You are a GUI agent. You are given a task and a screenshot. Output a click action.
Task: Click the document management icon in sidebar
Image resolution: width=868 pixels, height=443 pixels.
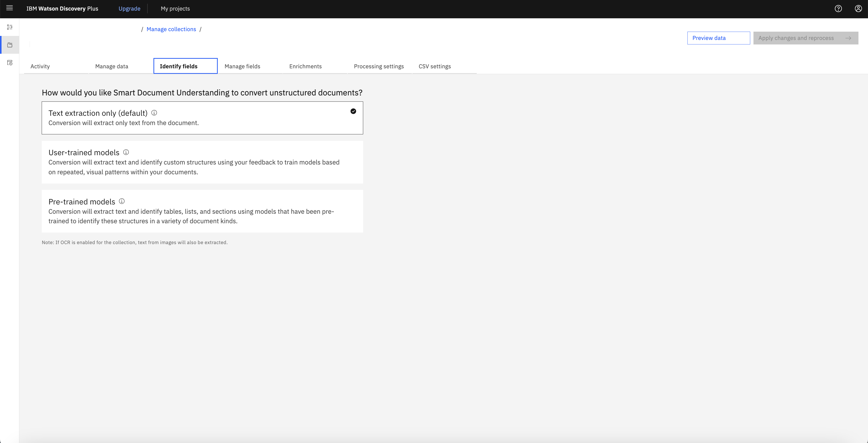click(10, 45)
